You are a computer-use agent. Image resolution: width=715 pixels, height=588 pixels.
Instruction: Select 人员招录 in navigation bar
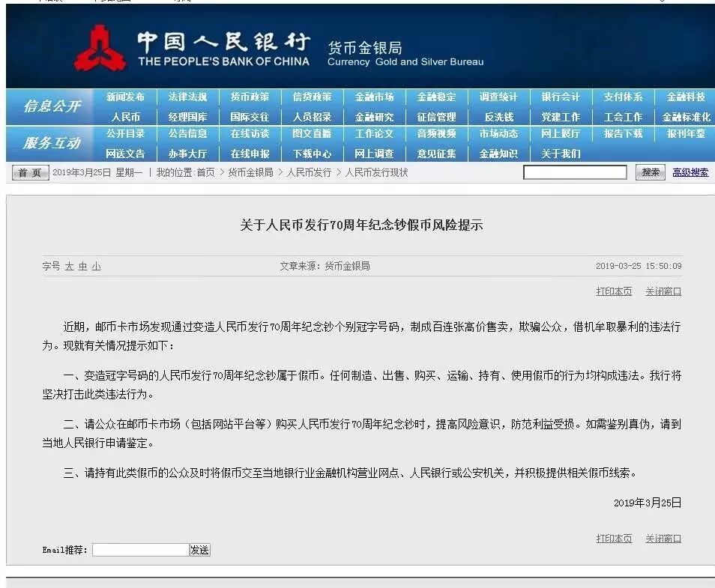pyautogui.click(x=312, y=117)
